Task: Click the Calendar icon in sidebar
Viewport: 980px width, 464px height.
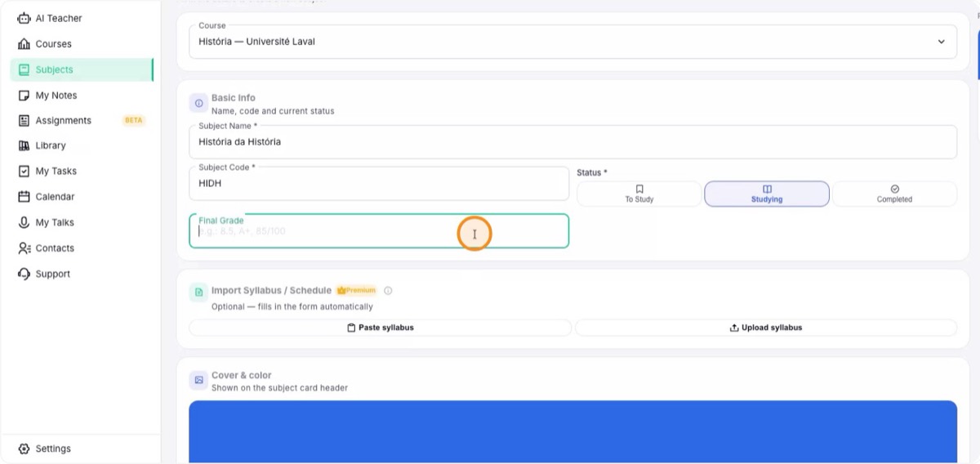Action: 24,197
